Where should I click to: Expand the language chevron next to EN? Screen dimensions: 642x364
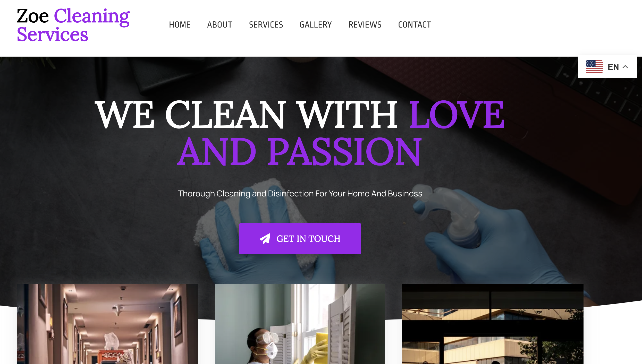pyautogui.click(x=625, y=67)
